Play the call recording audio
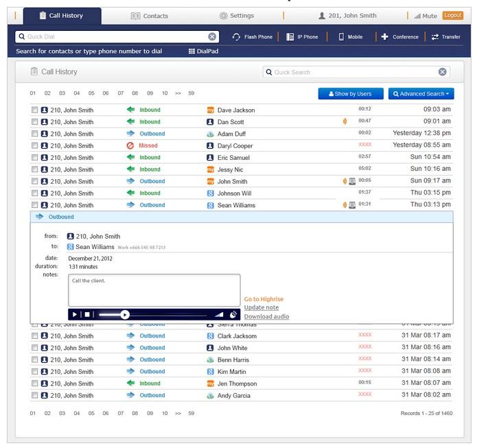This screenshot has width=477, height=448. tap(75, 314)
